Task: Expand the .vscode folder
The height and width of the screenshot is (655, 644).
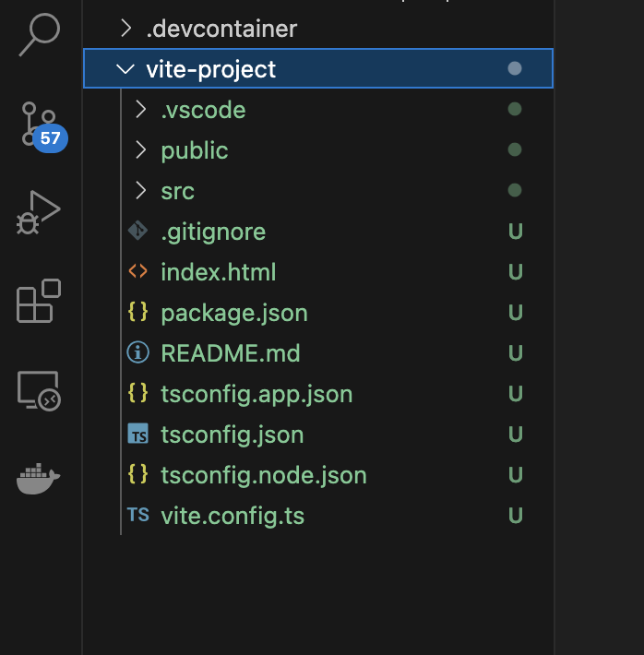Action: pyautogui.click(x=141, y=110)
